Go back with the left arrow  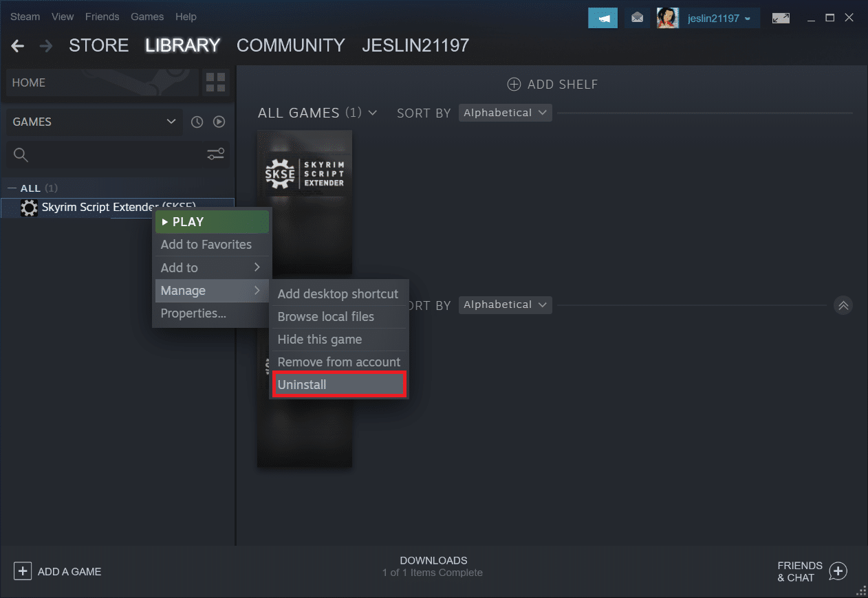click(x=18, y=46)
